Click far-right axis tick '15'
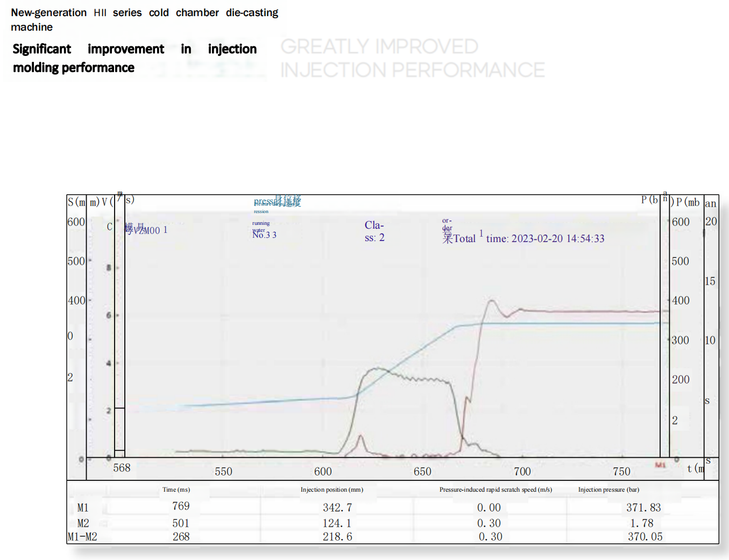The width and height of the screenshot is (729, 560). click(710, 281)
